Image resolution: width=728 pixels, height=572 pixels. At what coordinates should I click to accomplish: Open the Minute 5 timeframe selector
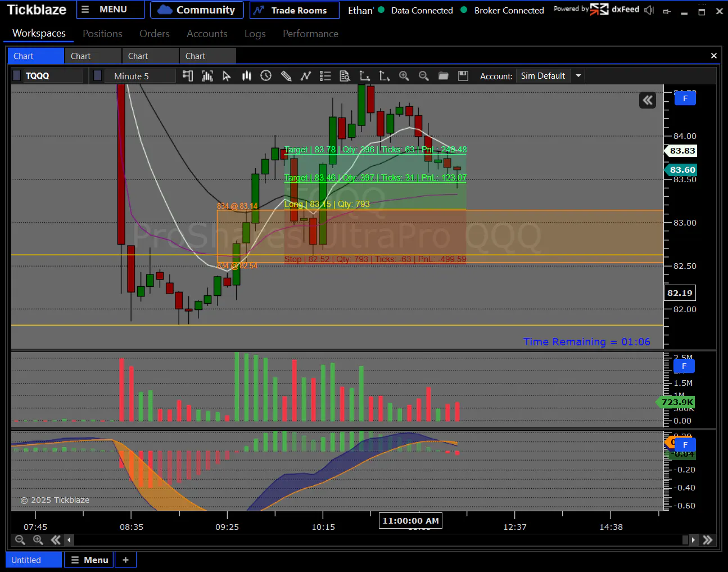point(140,76)
